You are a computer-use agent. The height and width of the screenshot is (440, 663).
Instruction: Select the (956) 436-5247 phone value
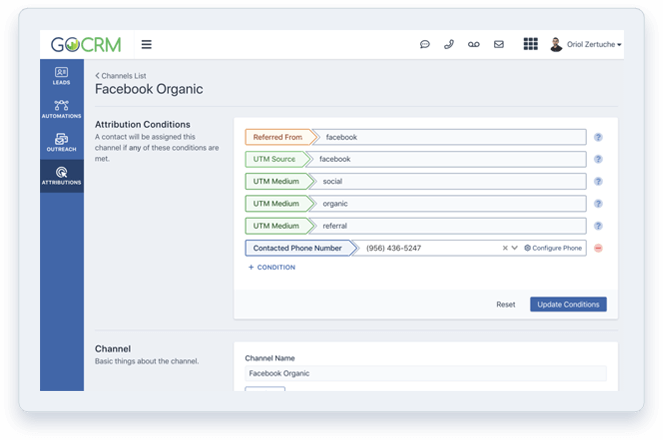pos(393,248)
